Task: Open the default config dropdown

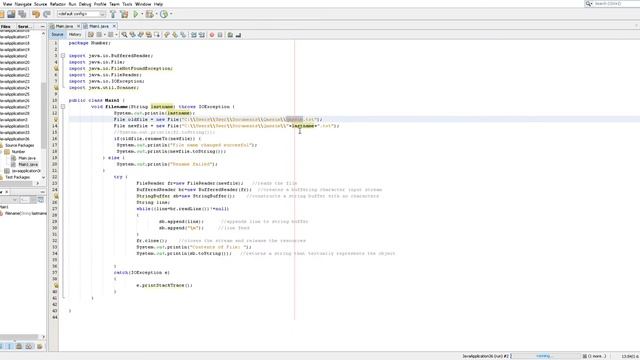Action: point(81,14)
